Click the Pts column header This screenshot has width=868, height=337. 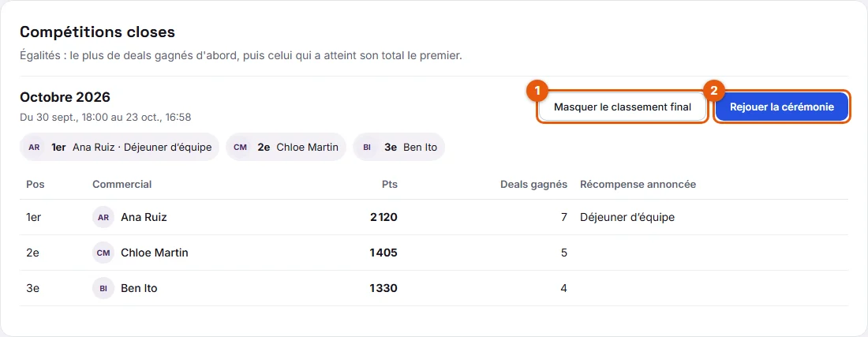390,184
